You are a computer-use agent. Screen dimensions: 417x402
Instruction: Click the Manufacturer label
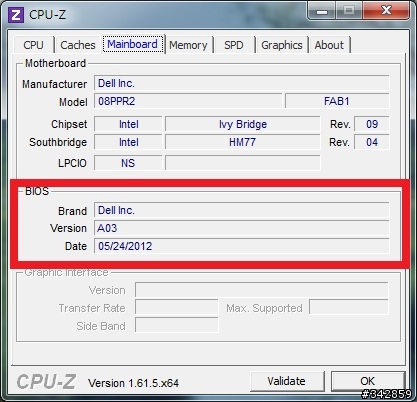[x=54, y=84]
